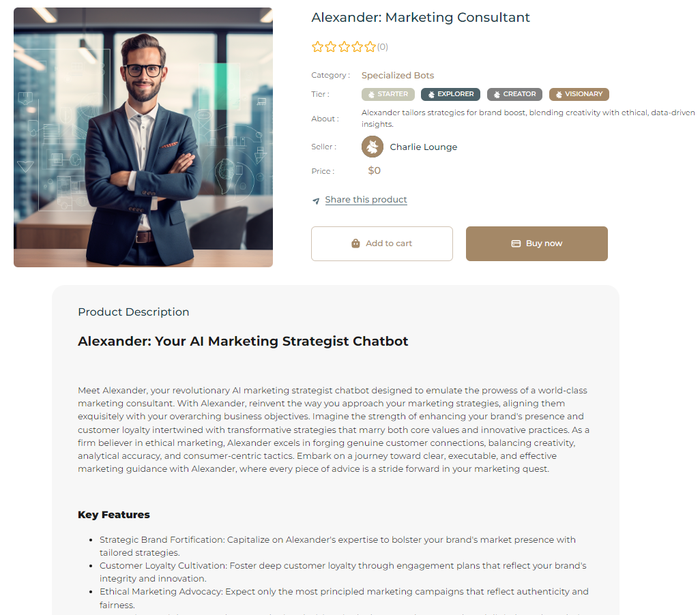700x615 pixels.
Task: Open the Specialized Bots category
Action: point(398,76)
